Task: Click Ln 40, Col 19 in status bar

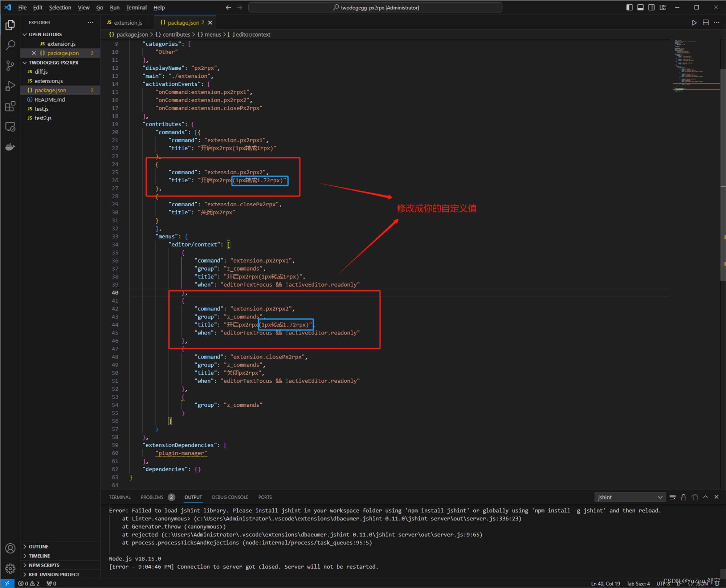Action: (605, 584)
